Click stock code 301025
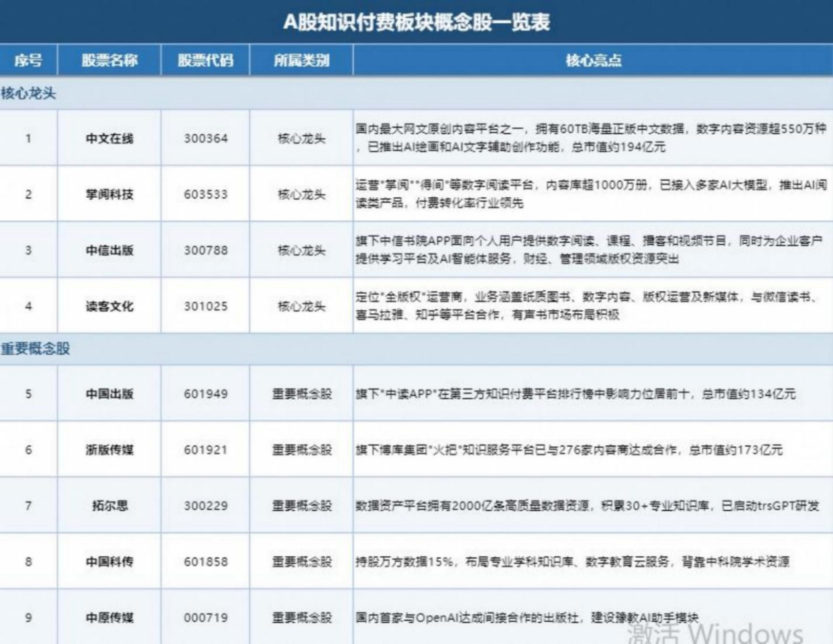Viewport: 833px width, 644px height. pos(206,306)
